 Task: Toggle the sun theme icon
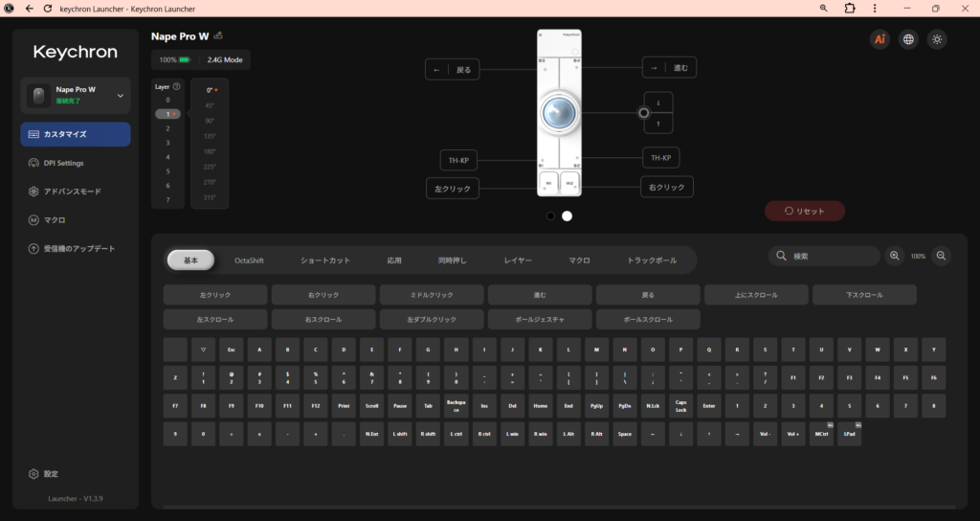point(937,39)
